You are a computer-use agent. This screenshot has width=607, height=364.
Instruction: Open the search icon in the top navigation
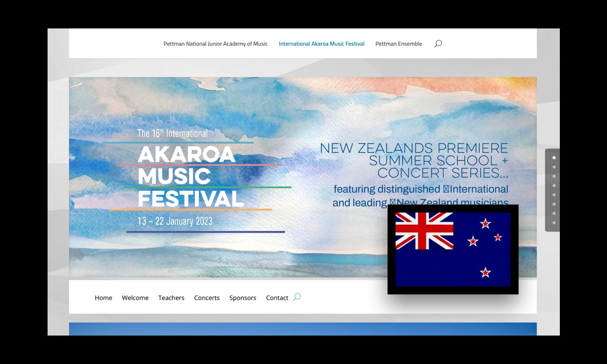pyautogui.click(x=438, y=43)
